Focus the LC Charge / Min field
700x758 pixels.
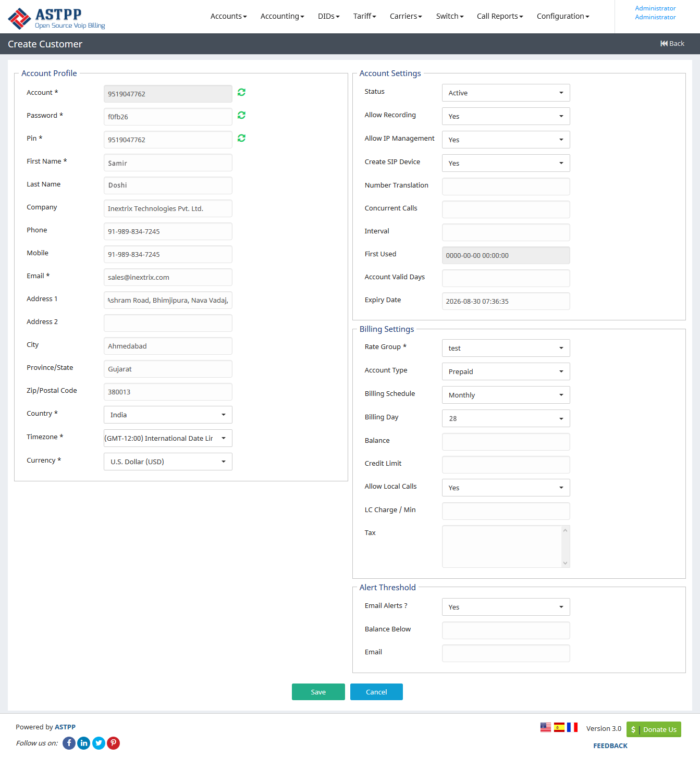[x=506, y=511]
